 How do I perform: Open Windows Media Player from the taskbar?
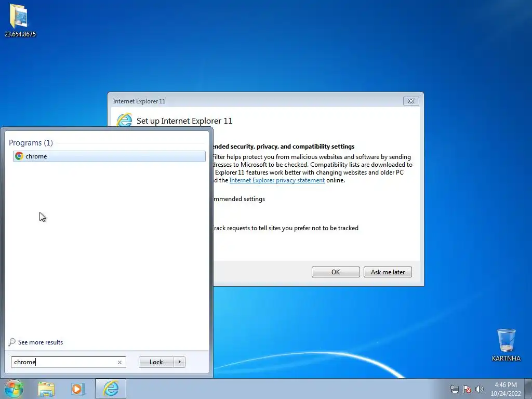[78, 389]
